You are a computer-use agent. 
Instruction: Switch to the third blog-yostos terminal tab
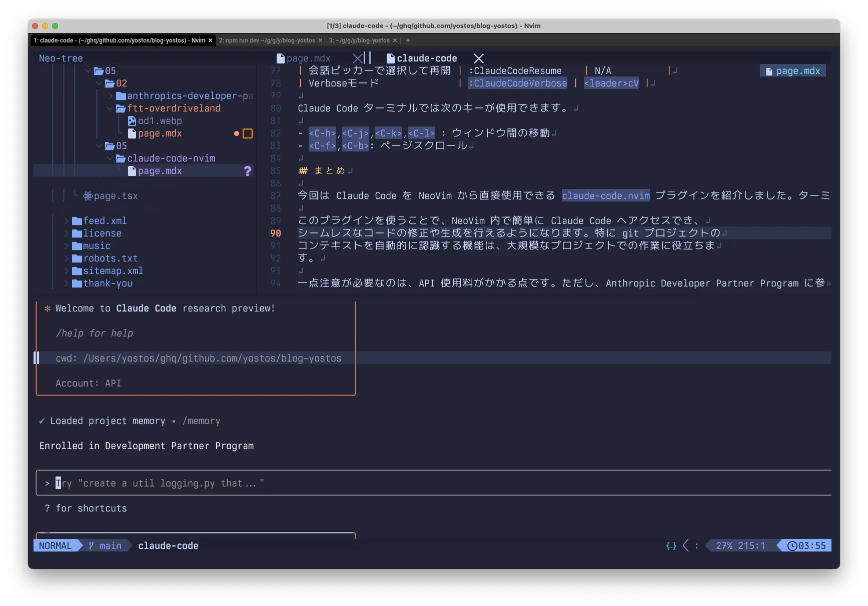359,40
